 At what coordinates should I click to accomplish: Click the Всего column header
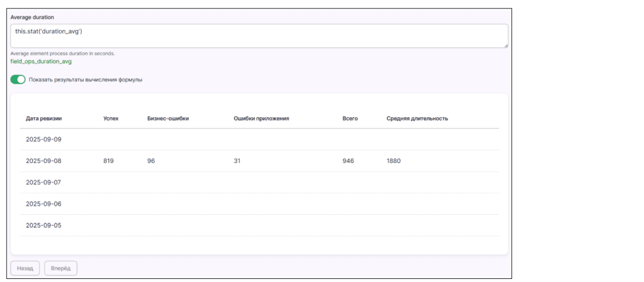tap(349, 118)
